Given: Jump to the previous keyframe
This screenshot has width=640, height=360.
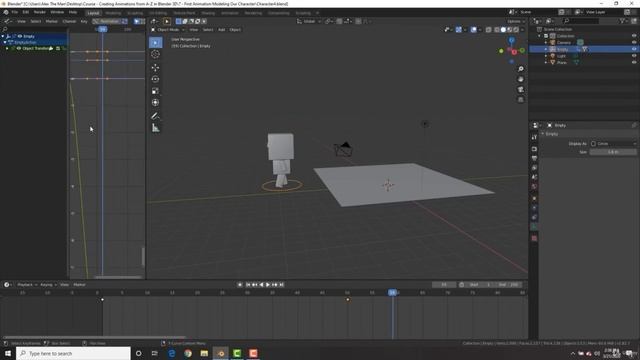Looking at the screenshot, I should pyautogui.click(x=254, y=284).
